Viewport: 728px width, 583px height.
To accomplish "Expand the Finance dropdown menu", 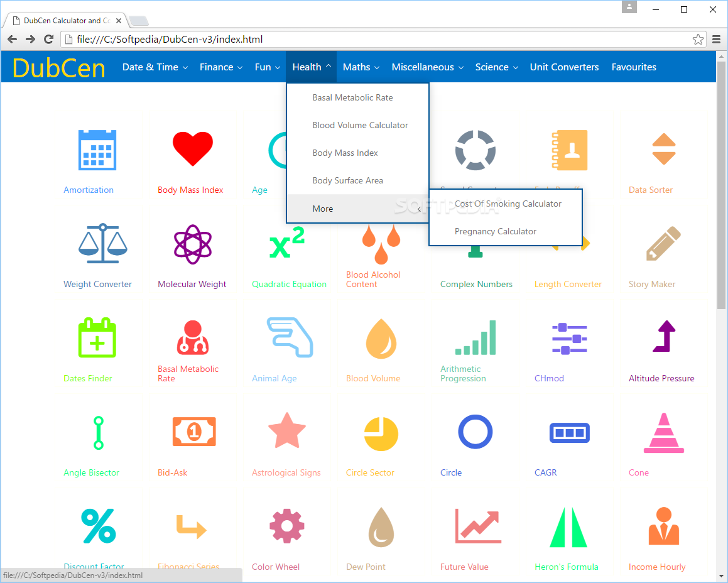I will 221,67.
